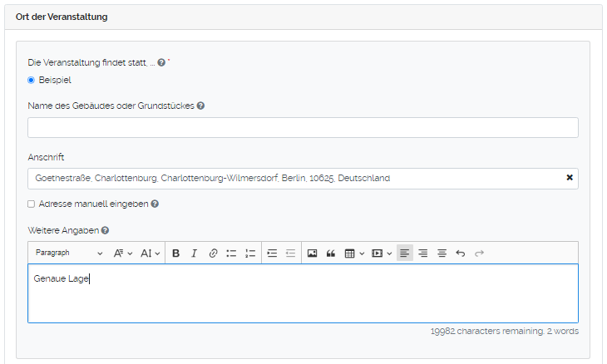Click the Name des Gebäudes input field
This screenshot has width=607, height=364.
pos(303,127)
